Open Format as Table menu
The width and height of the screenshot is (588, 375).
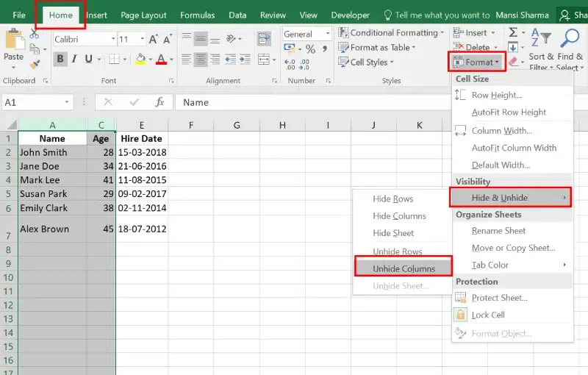[377, 47]
